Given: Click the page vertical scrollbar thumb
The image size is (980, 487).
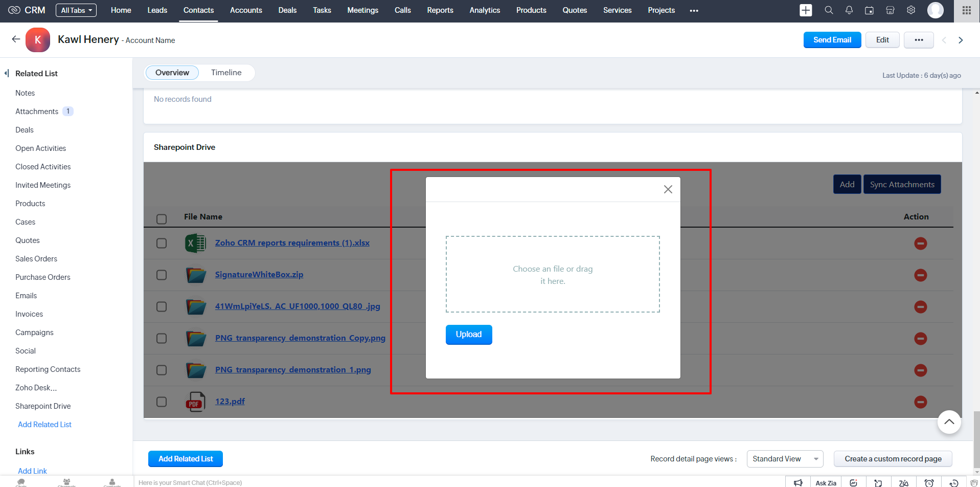Looking at the screenshot, I should [977, 439].
